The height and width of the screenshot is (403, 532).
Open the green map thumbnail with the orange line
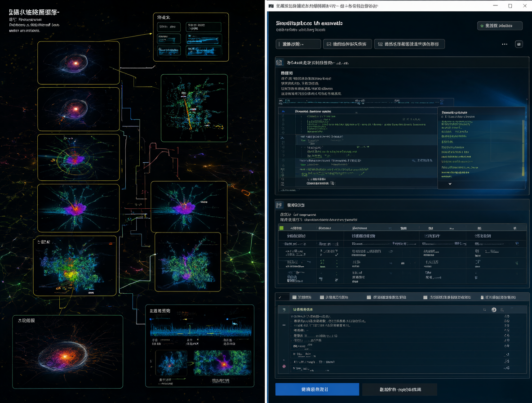pyautogui.click(x=194, y=108)
